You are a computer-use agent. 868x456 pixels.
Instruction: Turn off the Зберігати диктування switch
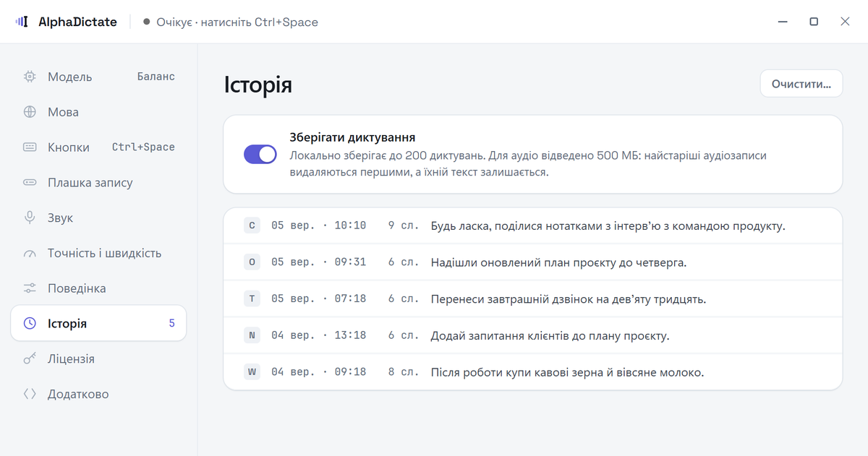coord(260,154)
